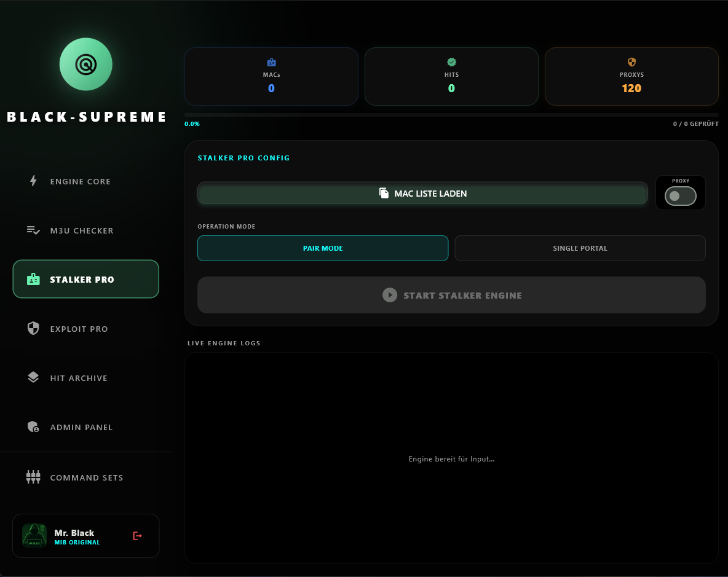Enable the PROXY toggle switch

(680, 195)
